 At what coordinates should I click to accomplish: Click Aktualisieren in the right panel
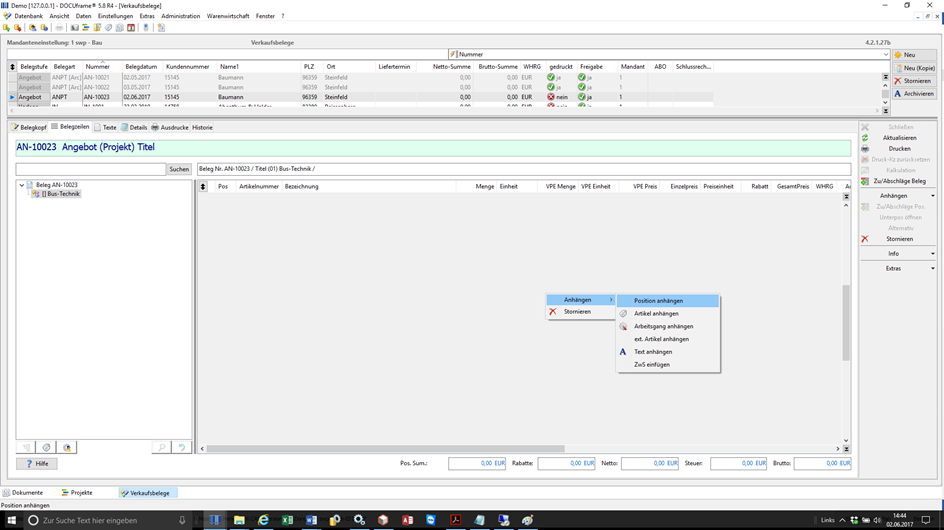899,138
